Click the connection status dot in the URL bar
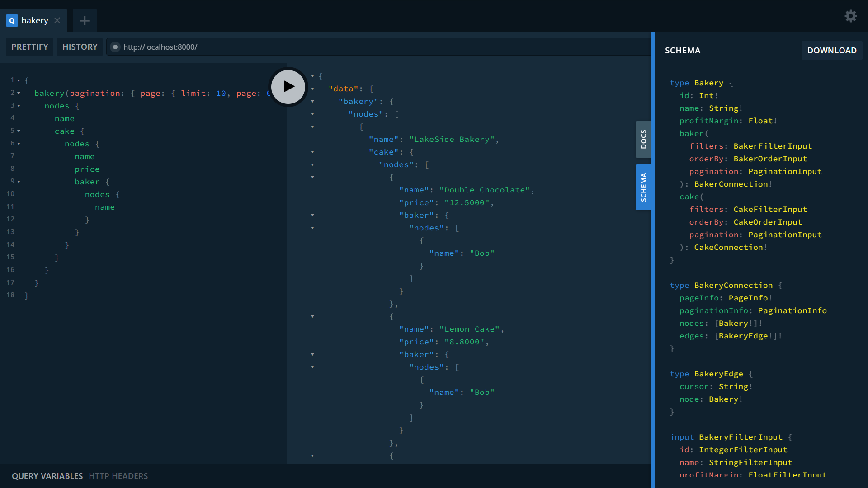868x488 pixels. point(115,47)
